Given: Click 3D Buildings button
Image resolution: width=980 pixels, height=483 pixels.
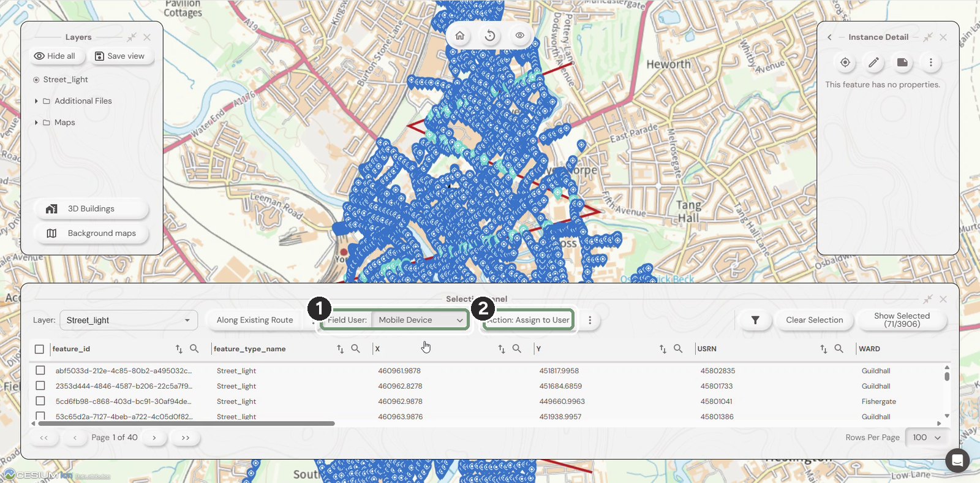Looking at the screenshot, I should click(x=92, y=209).
